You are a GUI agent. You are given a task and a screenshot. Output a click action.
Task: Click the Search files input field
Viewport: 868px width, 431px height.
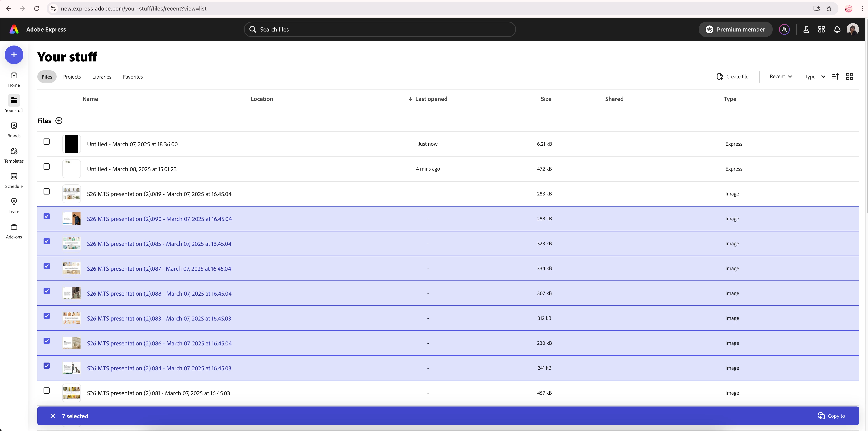point(380,29)
